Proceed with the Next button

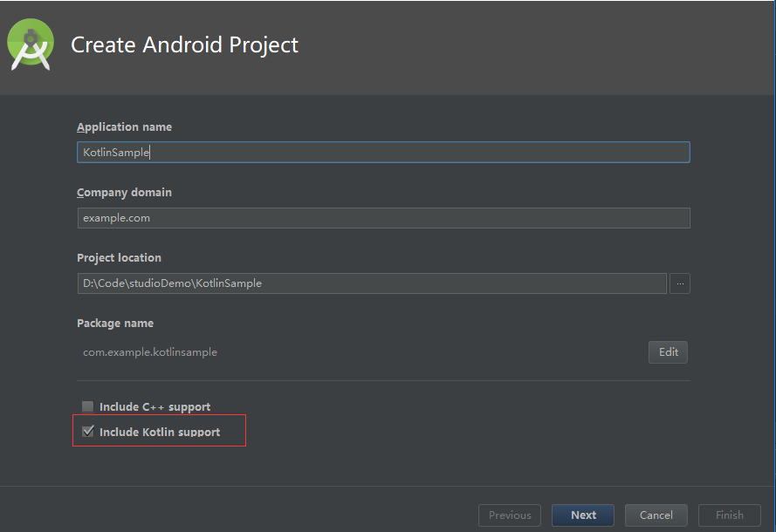(583, 515)
